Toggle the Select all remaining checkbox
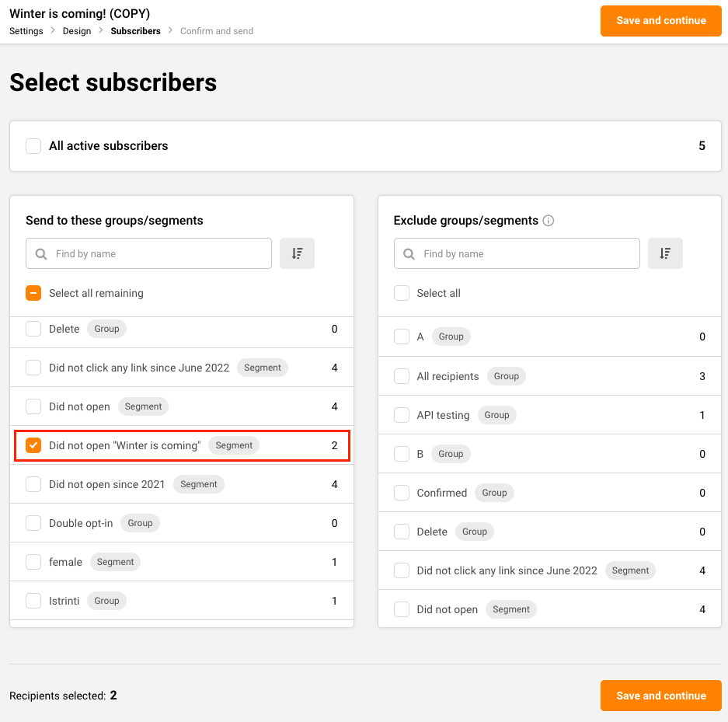The height and width of the screenshot is (722, 728). pyautogui.click(x=33, y=293)
